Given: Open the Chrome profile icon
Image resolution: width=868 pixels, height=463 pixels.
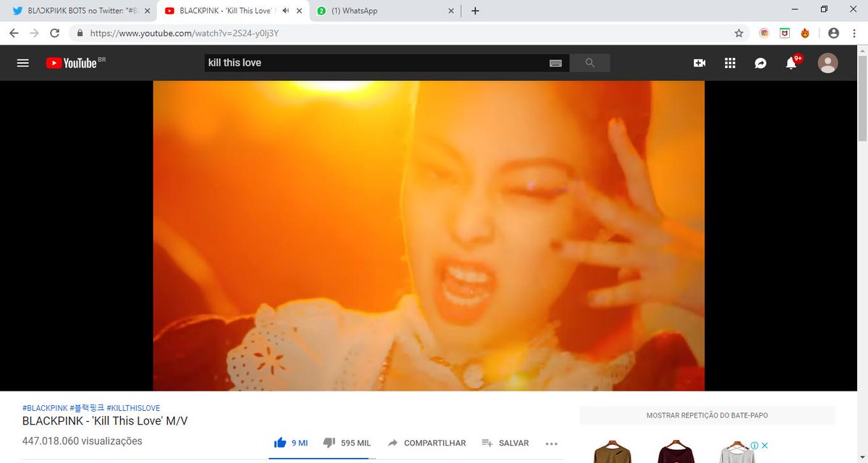Looking at the screenshot, I should click(833, 33).
